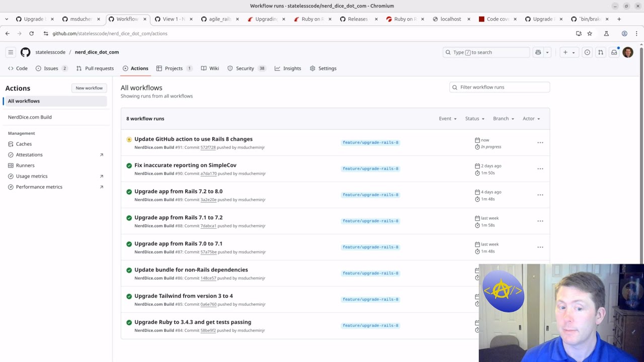
Task: Select NerdDice.com Build workflow in sidebar
Action: [x=55, y=117]
